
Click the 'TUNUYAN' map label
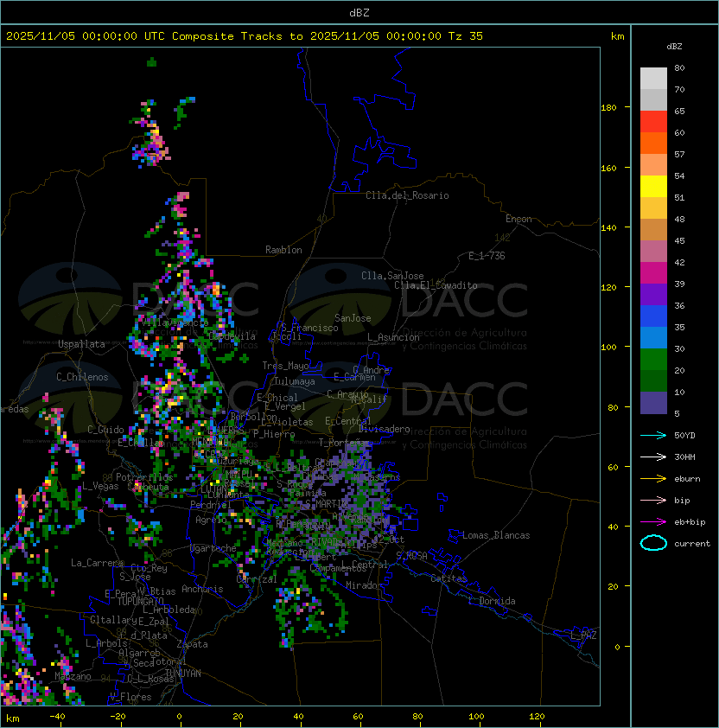[x=183, y=674]
